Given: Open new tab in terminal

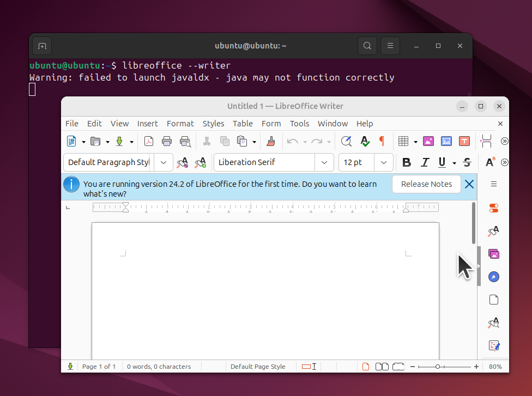Looking at the screenshot, I should 42,46.
